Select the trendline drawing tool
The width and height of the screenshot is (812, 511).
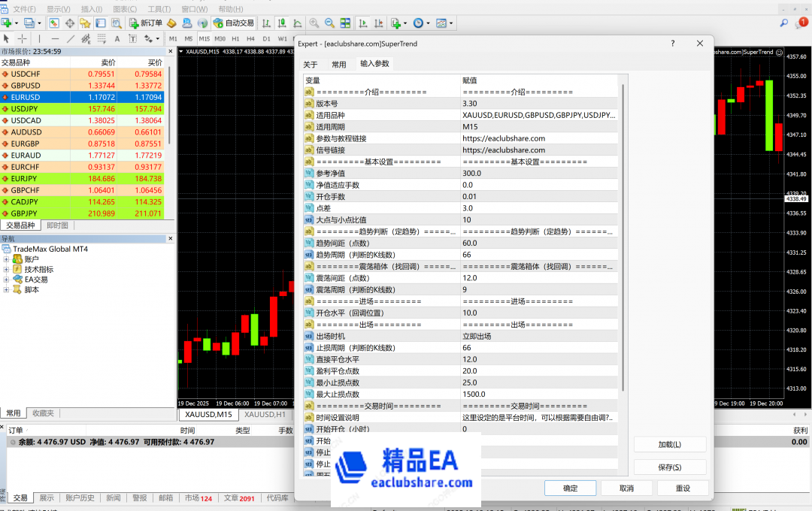[71, 38]
